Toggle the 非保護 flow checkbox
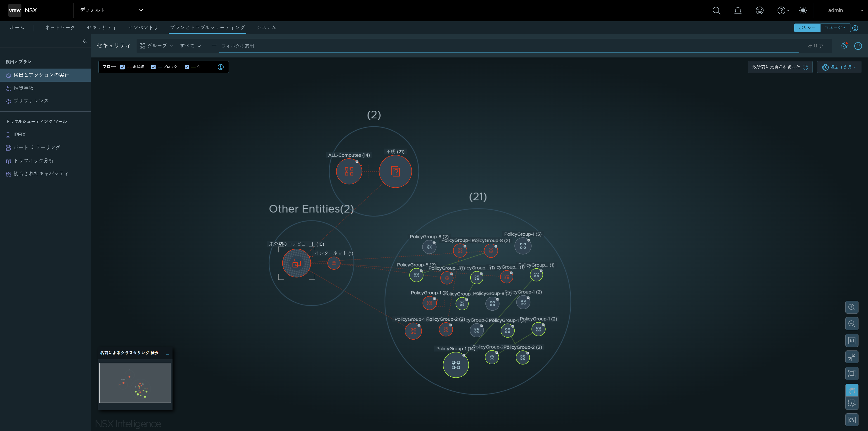868x431 pixels. [x=122, y=67]
